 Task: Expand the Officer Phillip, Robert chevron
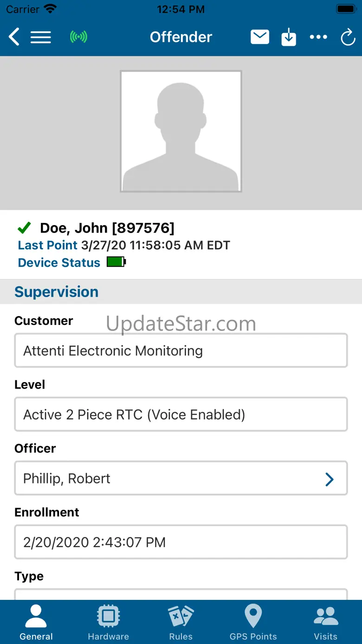click(330, 479)
